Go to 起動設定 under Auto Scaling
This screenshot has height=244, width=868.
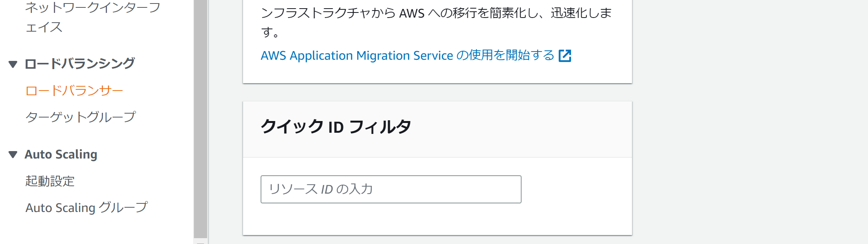pyautogui.click(x=50, y=181)
